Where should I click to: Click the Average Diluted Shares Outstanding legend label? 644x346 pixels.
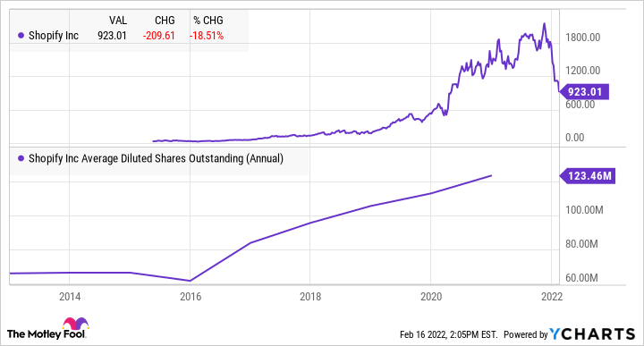(x=156, y=158)
